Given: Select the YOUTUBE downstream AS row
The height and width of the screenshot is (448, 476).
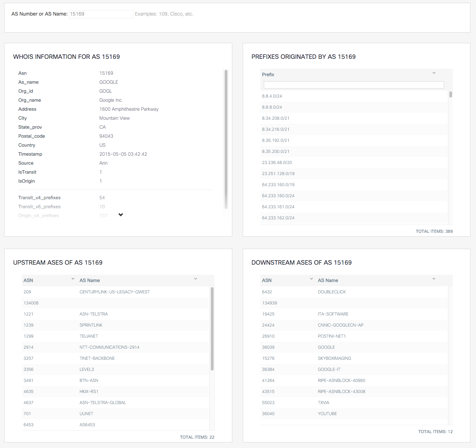Looking at the screenshot, I should 354,414.
